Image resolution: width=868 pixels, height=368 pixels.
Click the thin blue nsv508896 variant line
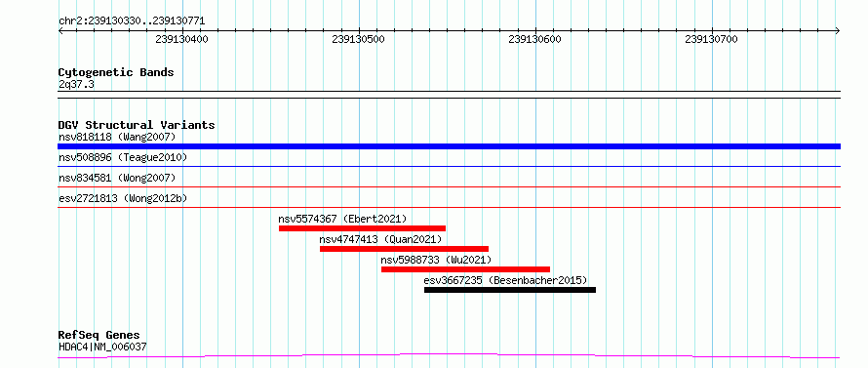coord(449,166)
